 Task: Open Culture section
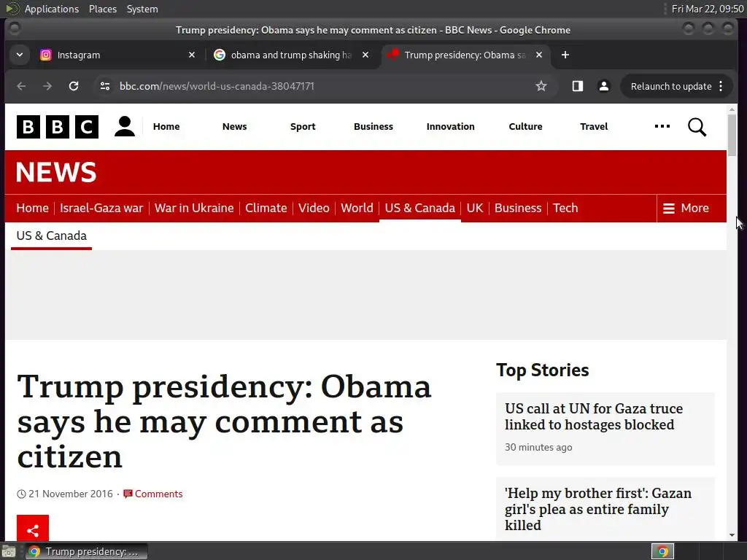point(525,127)
